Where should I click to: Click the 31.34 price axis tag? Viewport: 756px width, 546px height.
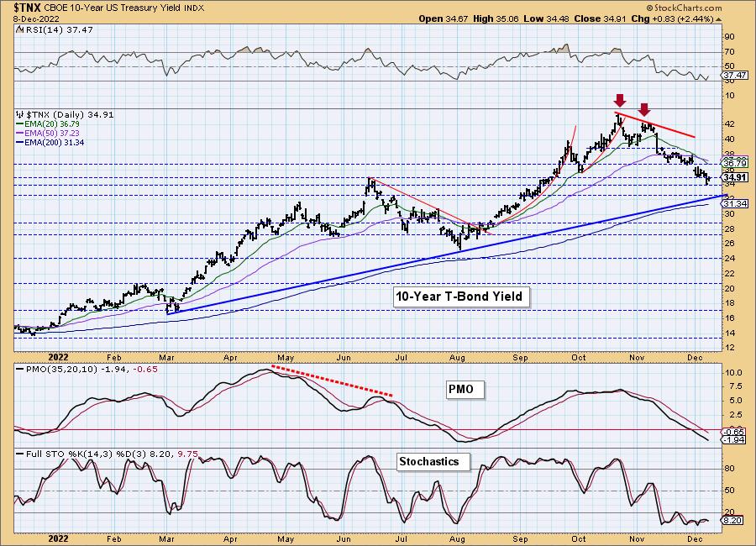(x=734, y=204)
